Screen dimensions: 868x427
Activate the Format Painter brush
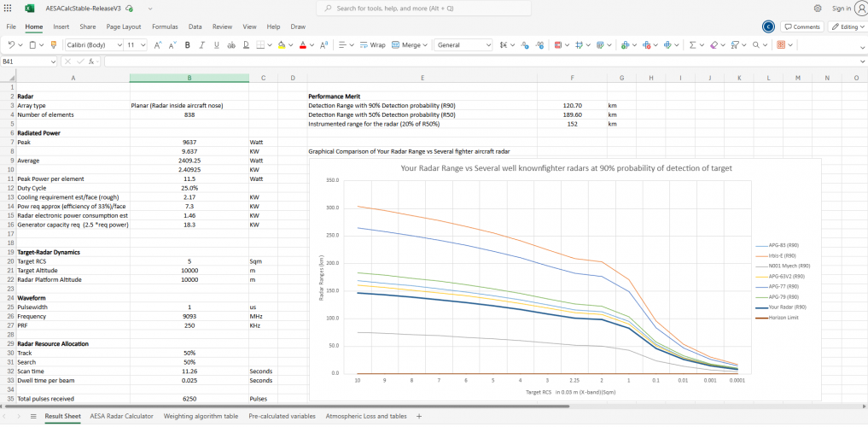(53, 45)
